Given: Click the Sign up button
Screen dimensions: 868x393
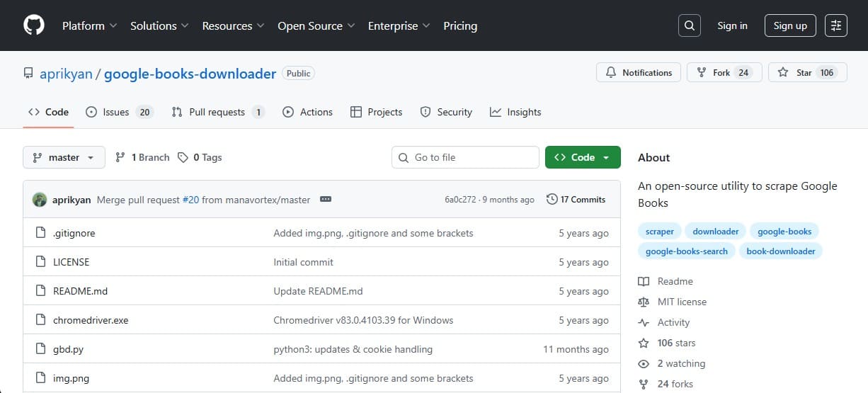Looking at the screenshot, I should tap(790, 25).
